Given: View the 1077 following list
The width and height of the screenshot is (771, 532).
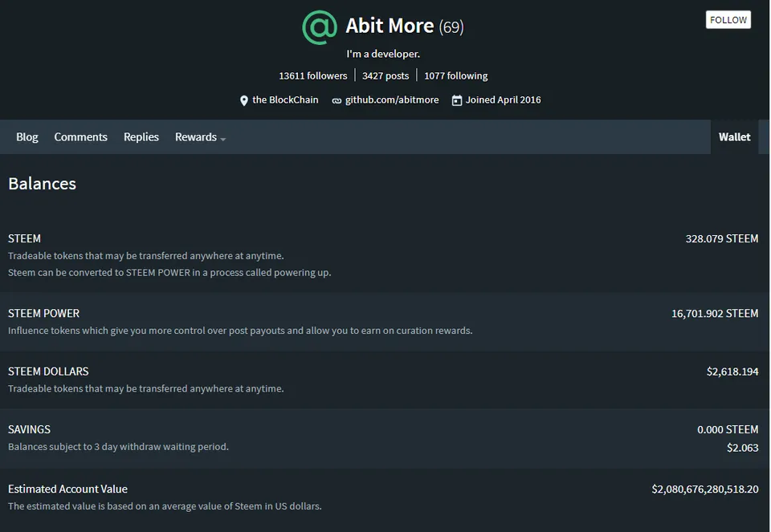Looking at the screenshot, I should [456, 75].
